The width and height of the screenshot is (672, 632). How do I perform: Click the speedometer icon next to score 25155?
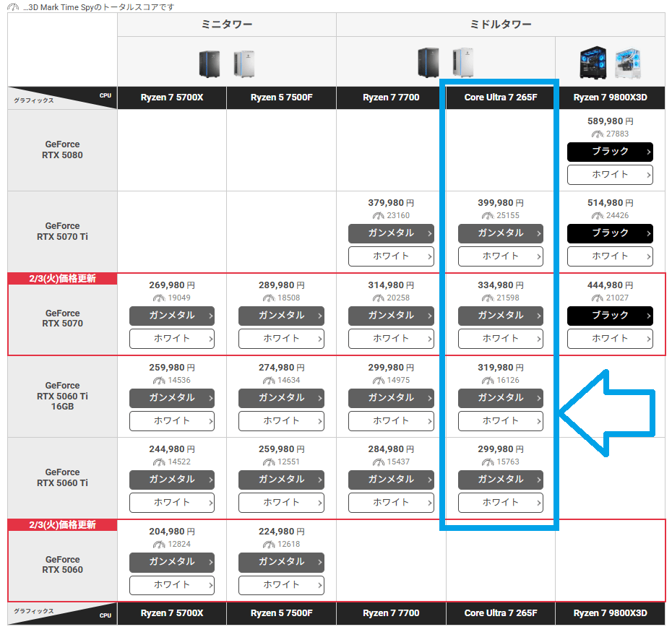pos(487,216)
